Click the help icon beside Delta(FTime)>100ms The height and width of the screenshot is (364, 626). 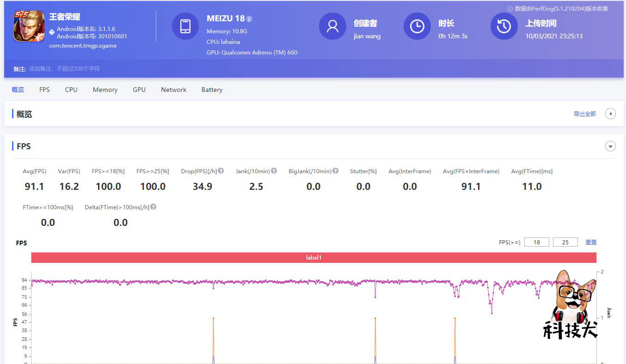[x=153, y=207]
